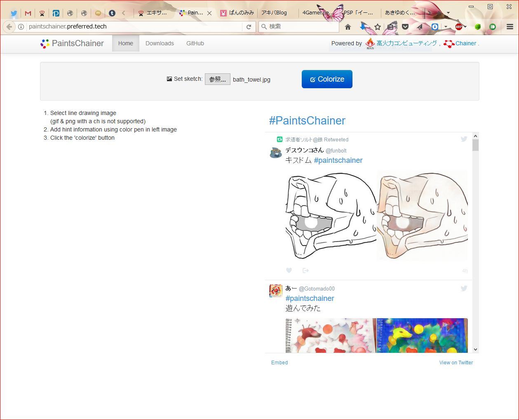Viewport: 519px width, 420px height.
Task: Click the Colorize button
Action: point(327,79)
